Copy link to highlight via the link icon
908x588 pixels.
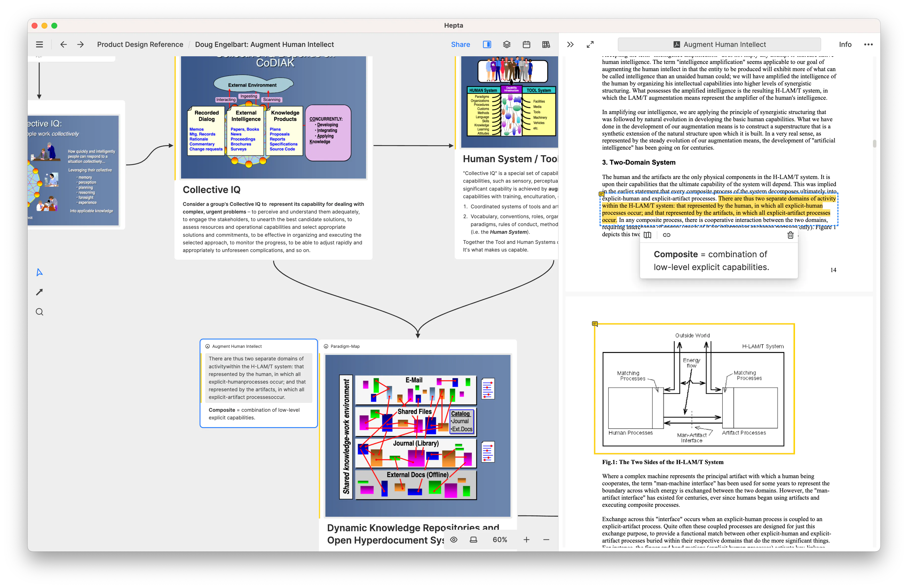tap(667, 235)
